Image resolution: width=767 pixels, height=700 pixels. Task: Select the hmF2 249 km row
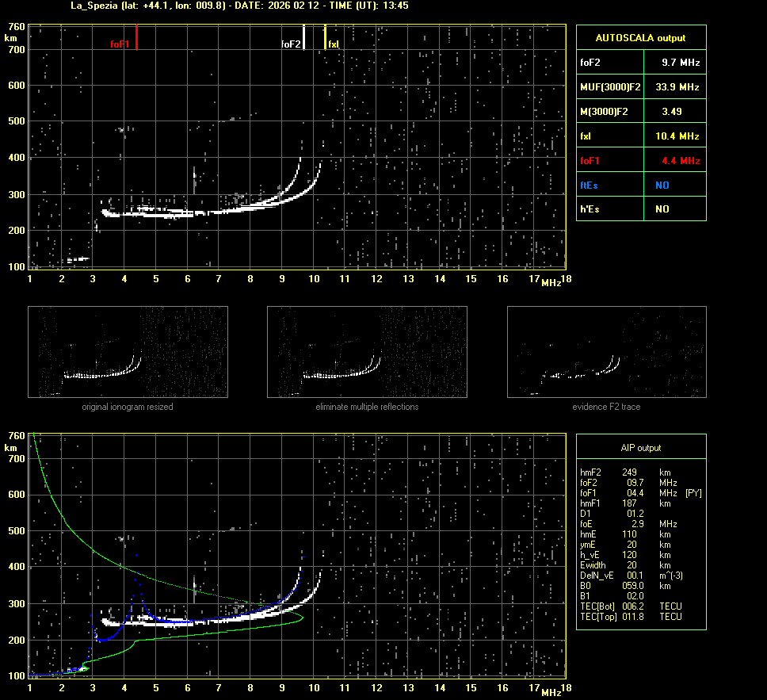[x=630, y=472]
